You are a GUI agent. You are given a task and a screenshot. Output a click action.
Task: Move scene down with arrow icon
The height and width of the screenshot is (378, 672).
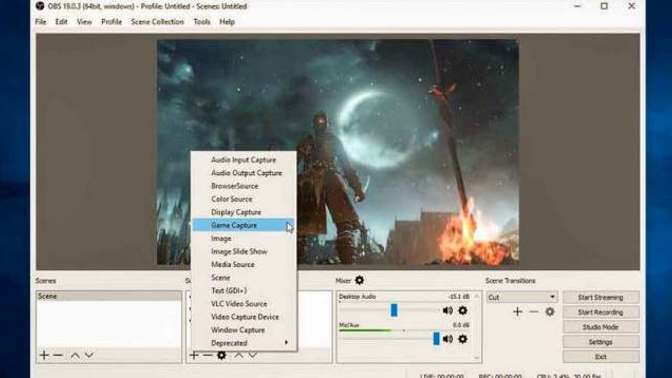(89, 356)
